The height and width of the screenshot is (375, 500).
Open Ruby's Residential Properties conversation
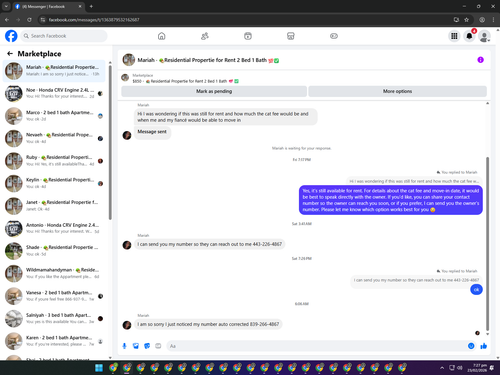(54, 161)
